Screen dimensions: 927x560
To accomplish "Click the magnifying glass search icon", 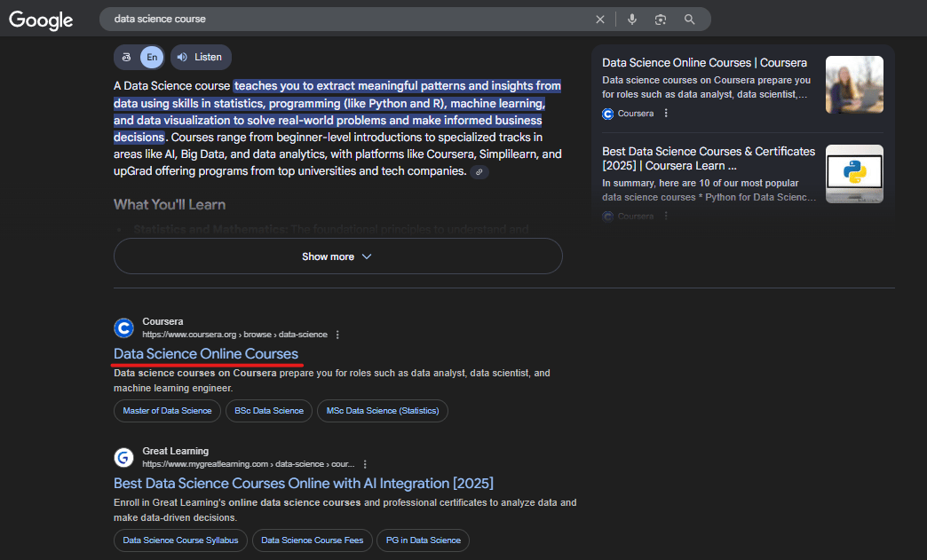I will 690,20.
